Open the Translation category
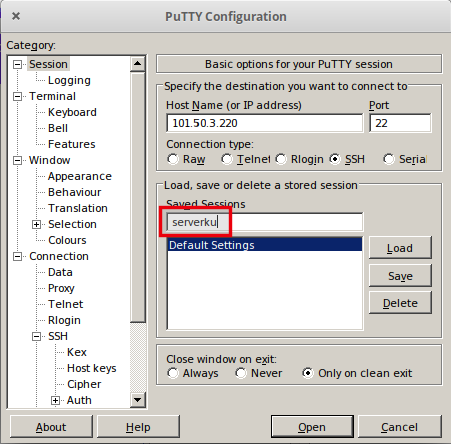451x444 pixels. (78, 208)
